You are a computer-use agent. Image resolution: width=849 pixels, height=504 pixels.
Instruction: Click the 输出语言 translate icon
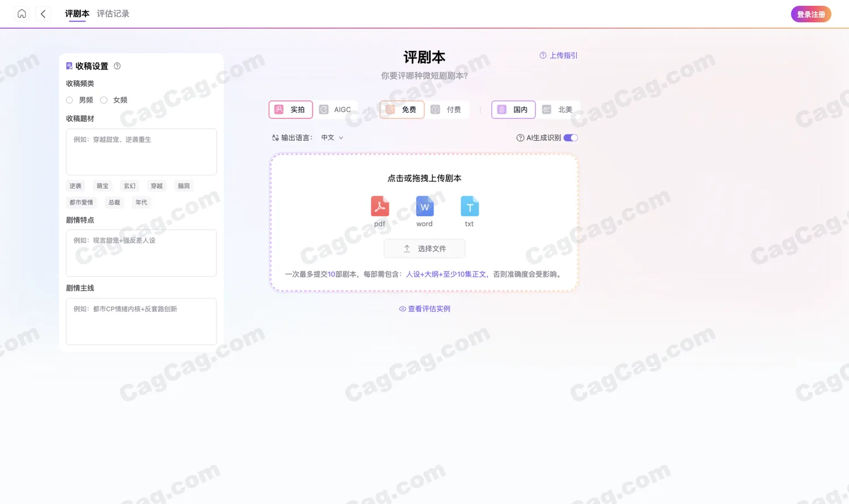point(275,138)
